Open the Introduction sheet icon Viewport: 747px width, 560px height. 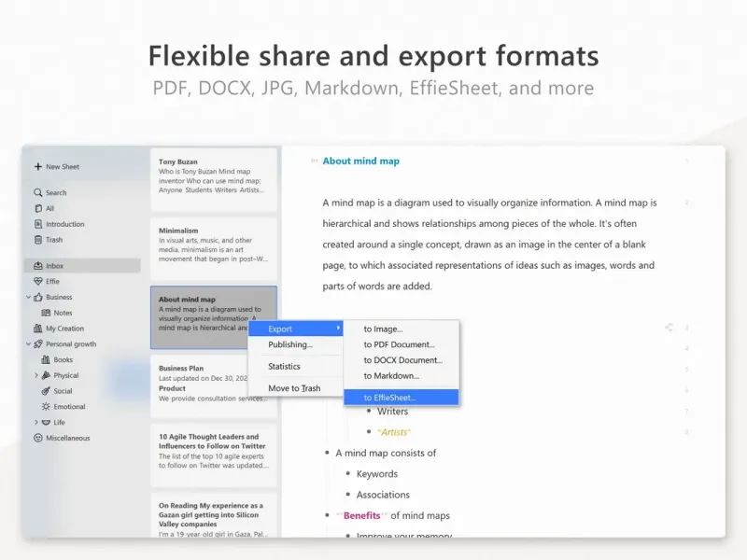pos(38,224)
